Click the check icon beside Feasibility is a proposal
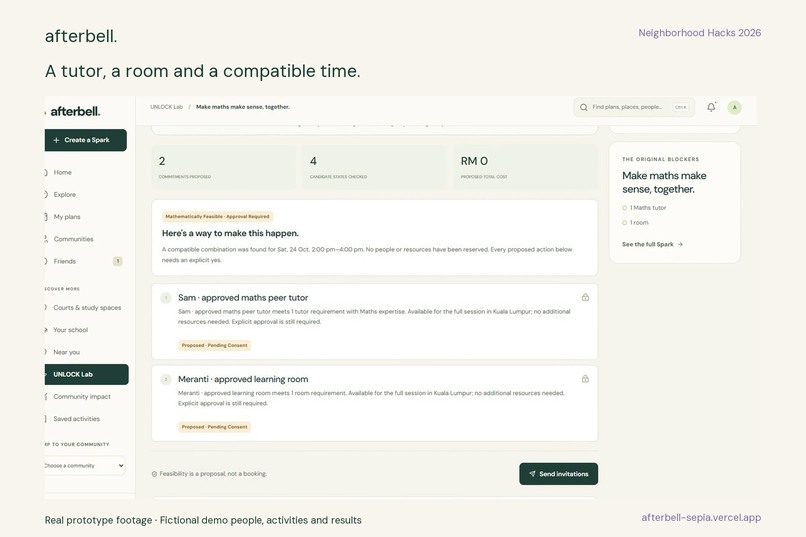Image resolution: width=806 pixels, height=537 pixels. coord(154,474)
